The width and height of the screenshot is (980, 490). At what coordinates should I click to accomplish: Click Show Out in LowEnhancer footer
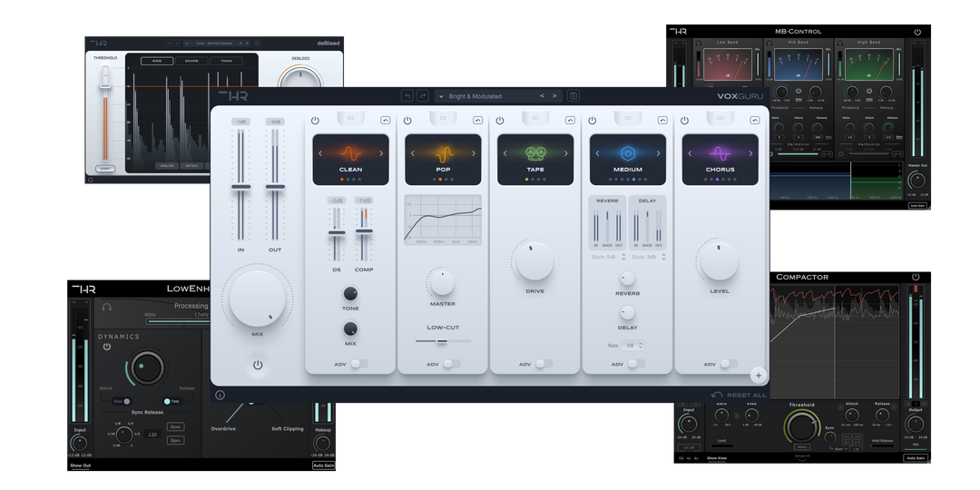point(80,465)
